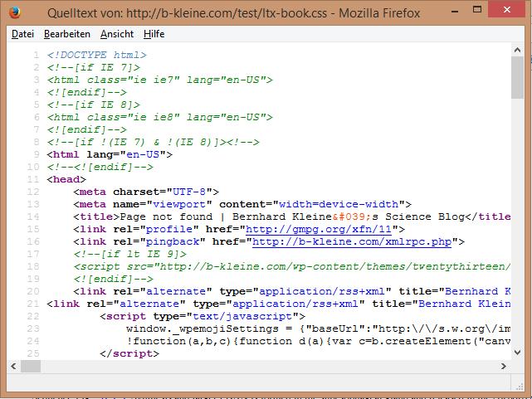Click the vertical scrollbar down arrow
532x399 pixels.
(517, 353)
